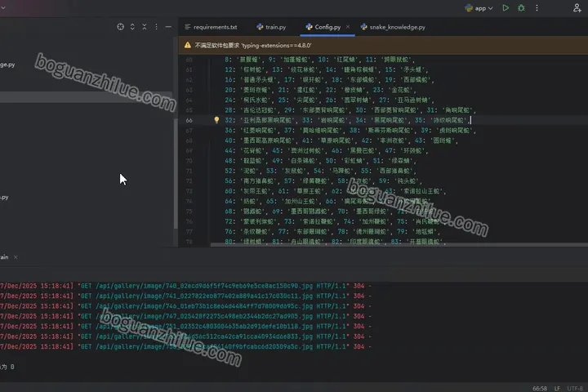This screenshot has height=392, width=588.
Task: Click the key 32 on line 66
Action: point(229,120)
